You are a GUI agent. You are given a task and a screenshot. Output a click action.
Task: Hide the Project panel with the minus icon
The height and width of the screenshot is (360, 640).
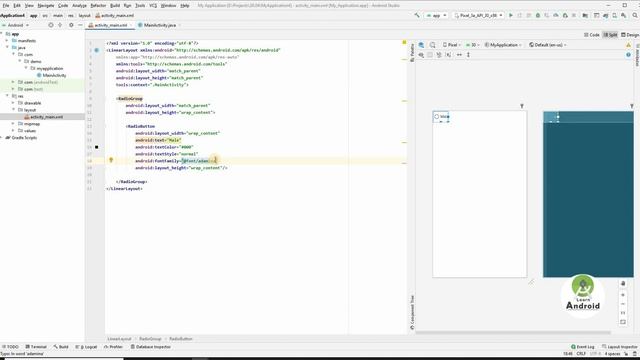point(80,25)
